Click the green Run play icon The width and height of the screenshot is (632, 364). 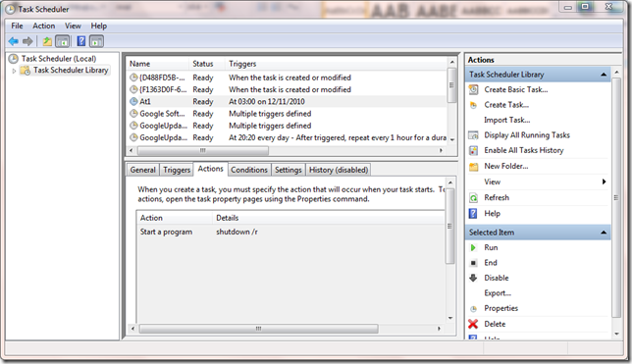[x=473, y=247]
